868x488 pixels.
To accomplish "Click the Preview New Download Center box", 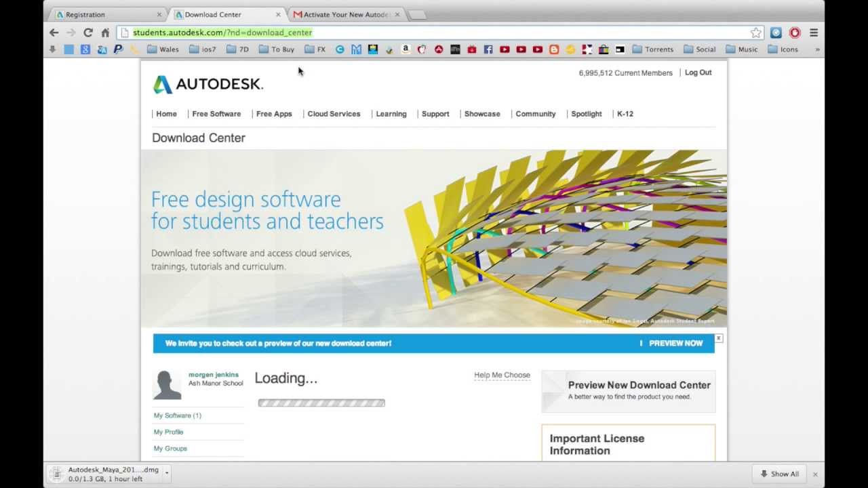I will point(628,391).
